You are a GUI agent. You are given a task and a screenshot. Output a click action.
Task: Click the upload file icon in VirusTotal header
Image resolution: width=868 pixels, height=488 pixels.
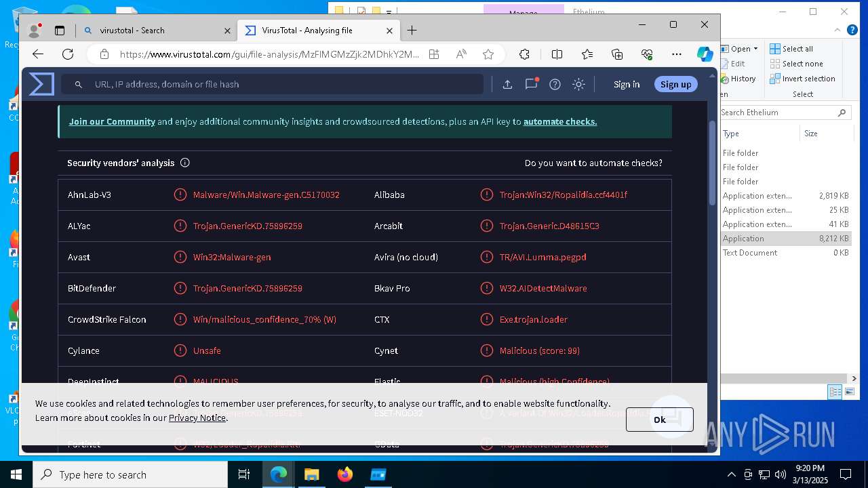coord(507,84)
